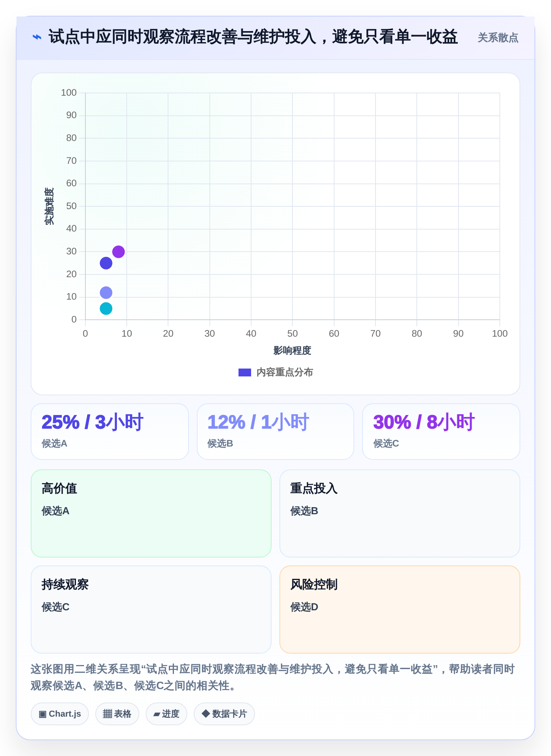Click the 表格 tag chip

[117, 714]
